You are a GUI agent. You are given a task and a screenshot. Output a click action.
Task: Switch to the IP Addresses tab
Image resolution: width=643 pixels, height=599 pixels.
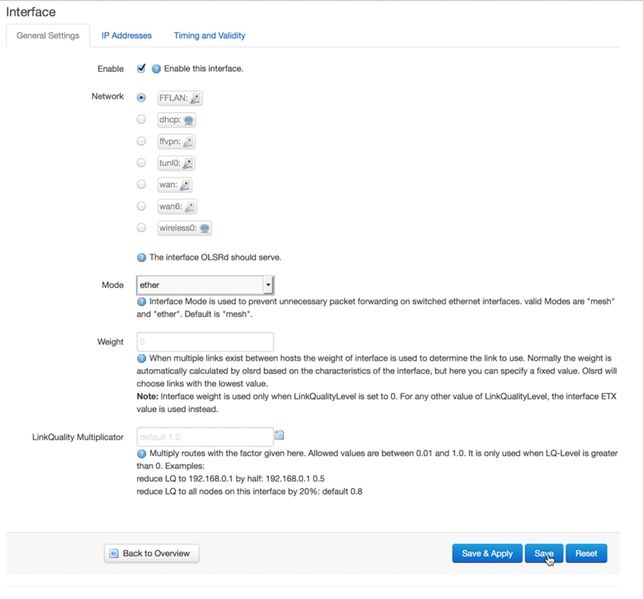coord(127,36)
